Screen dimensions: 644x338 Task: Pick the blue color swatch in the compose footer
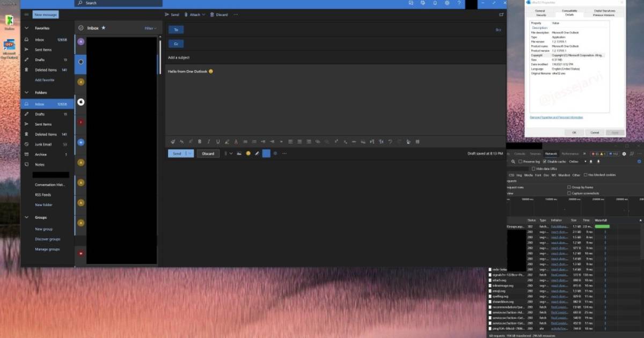(265, 153)
